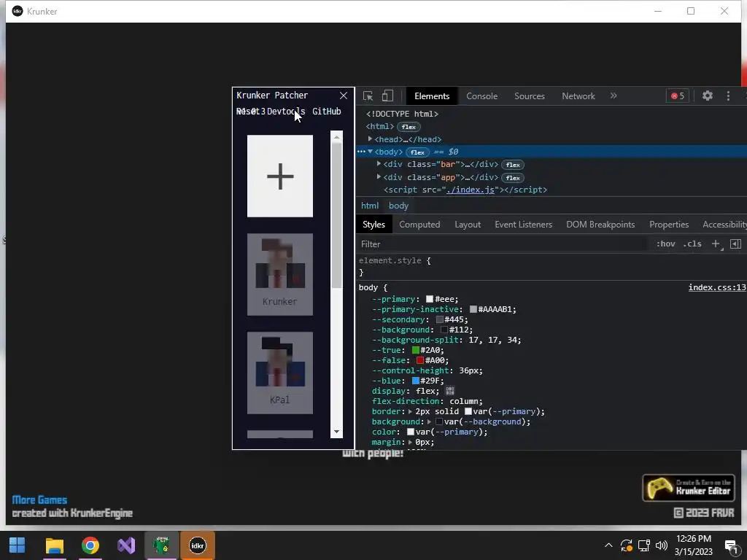Click the Krunker Editor banner
This screenshot has height=560, width=747.
(689, 488)
